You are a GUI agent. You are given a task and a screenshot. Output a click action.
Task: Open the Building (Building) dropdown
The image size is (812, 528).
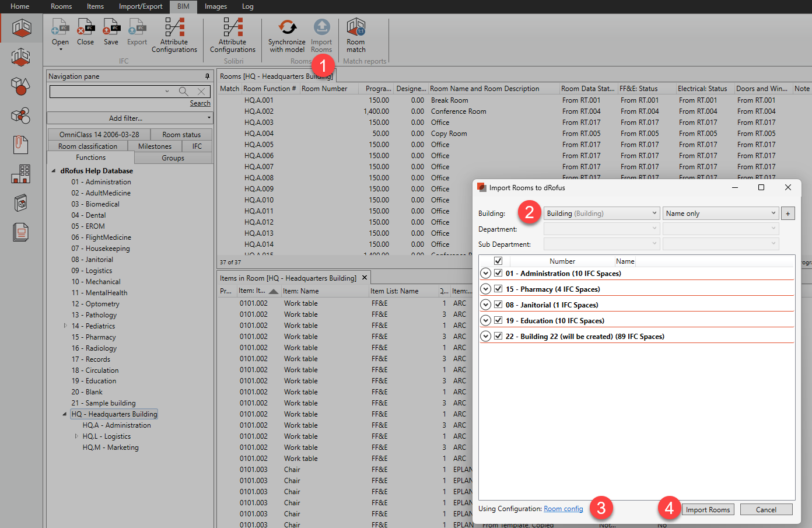pos(601,214)
